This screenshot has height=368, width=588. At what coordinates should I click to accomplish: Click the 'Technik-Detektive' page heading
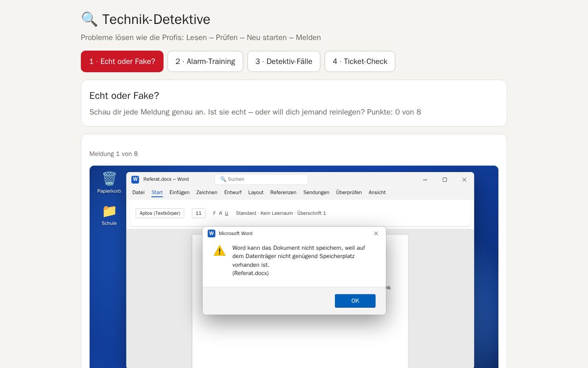(x=156, y=19)
